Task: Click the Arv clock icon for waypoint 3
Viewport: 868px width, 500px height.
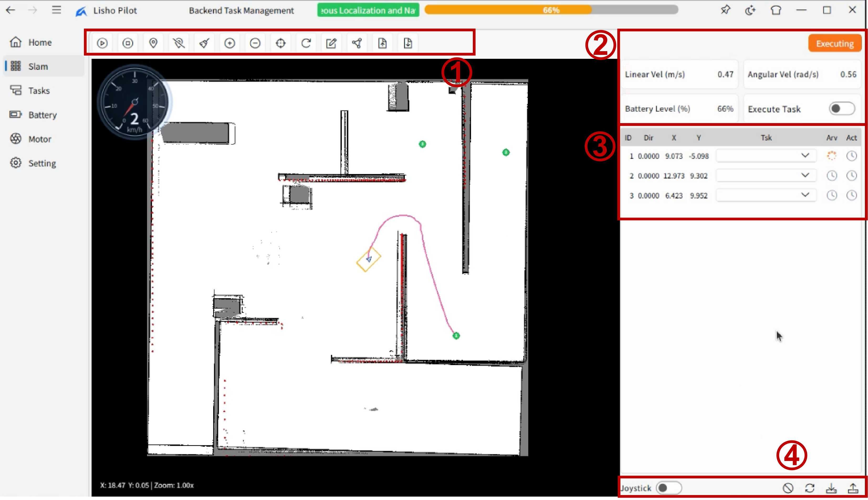Action: [x=832, y=195]
